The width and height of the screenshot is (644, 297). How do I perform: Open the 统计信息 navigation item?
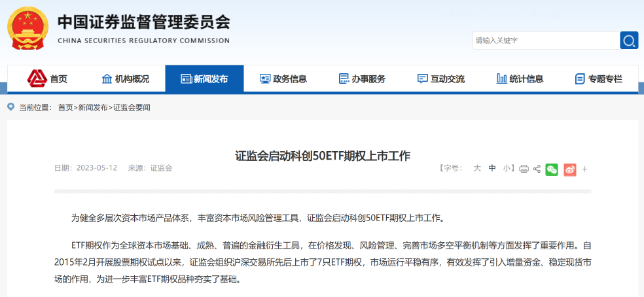520,79
